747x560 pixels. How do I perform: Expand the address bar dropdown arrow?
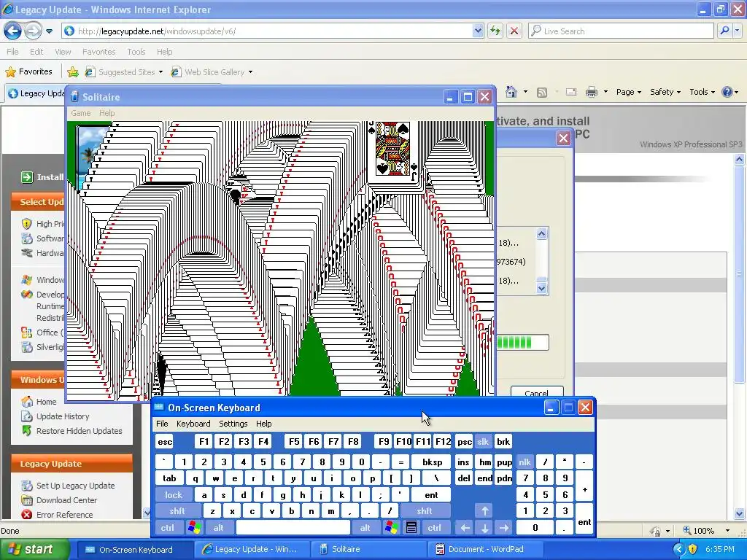(479, 31)
